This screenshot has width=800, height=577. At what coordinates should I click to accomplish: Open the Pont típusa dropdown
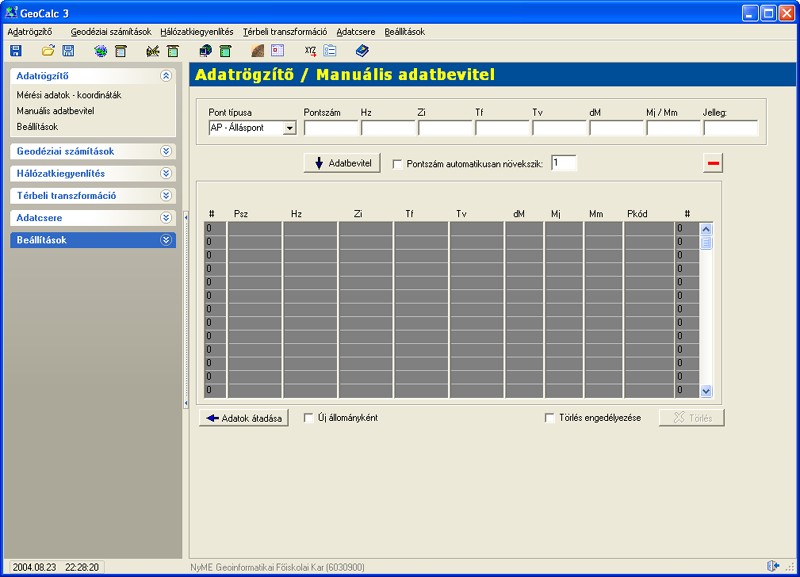point(289,128)
